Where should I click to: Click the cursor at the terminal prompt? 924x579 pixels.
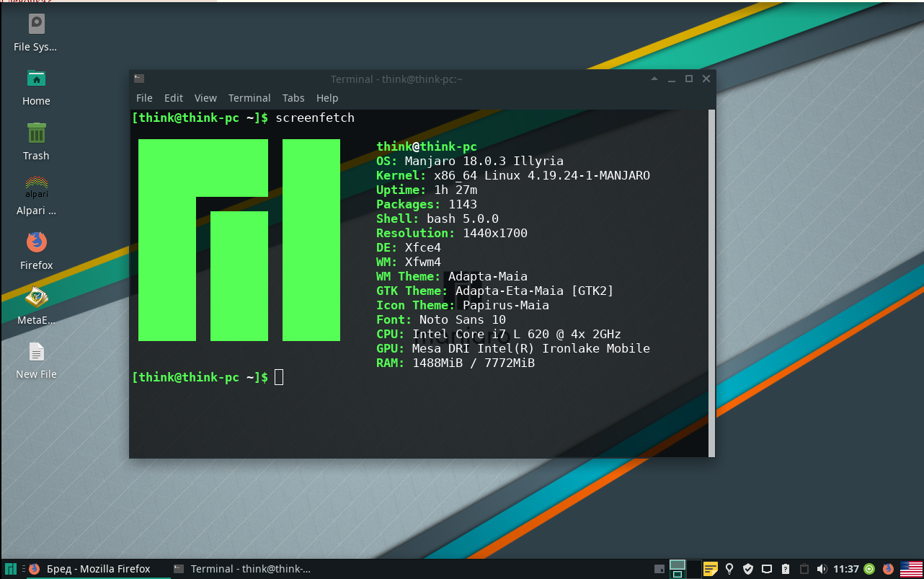(x=279, y=377)
